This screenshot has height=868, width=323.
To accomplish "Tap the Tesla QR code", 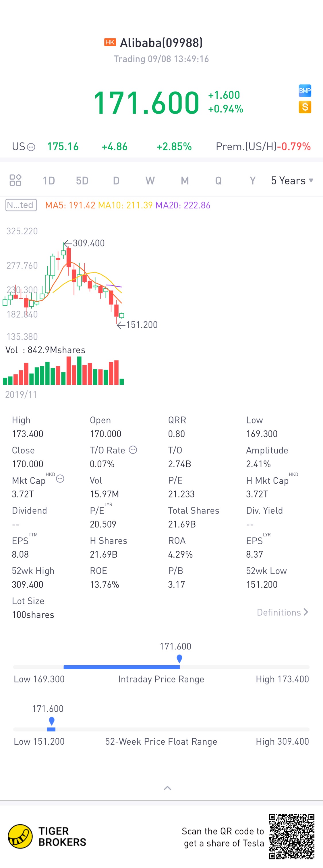I will coord(291,836).
